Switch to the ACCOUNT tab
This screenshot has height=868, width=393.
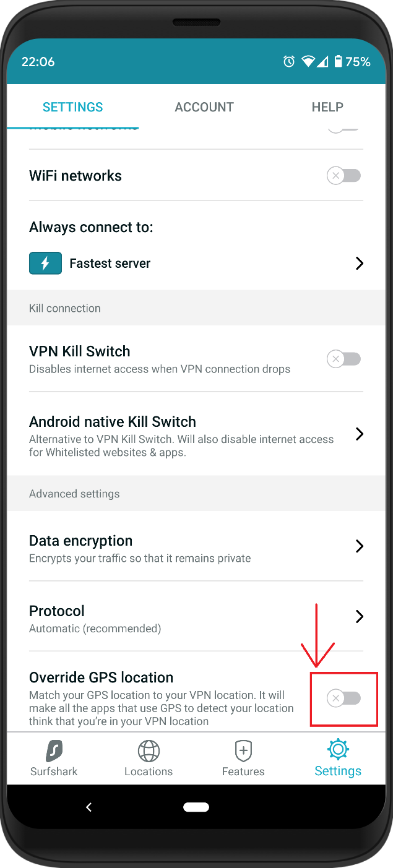point(204,107)
